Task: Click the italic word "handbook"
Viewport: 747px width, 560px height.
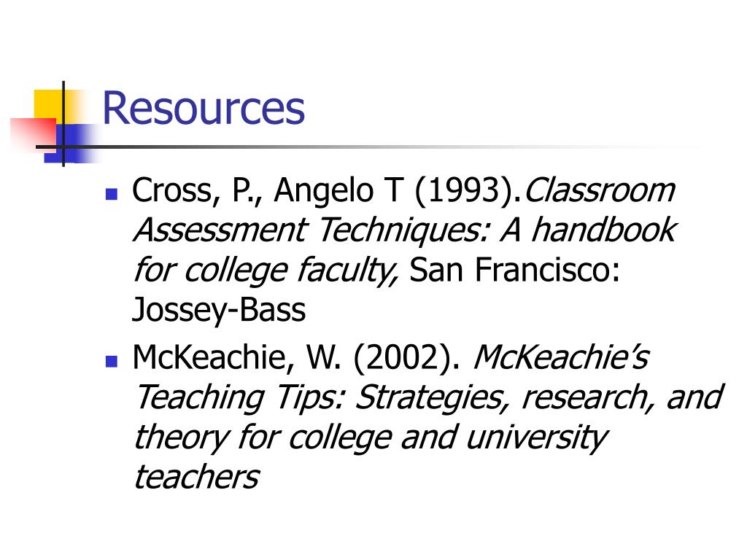Action: click(x=603, y=230)
